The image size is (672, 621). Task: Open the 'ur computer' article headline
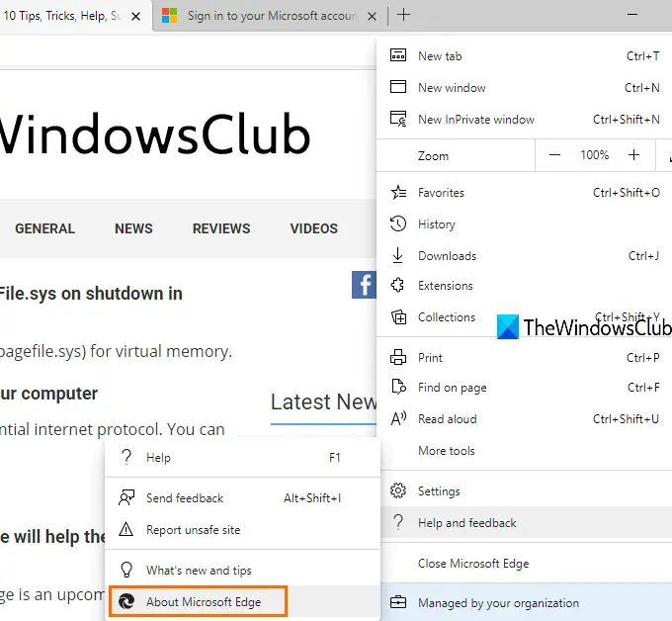(48, 394)
